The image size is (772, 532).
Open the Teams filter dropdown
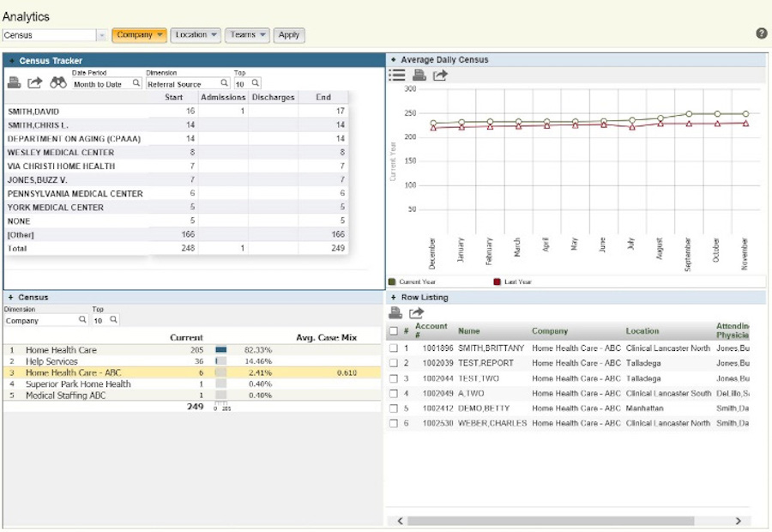tap(247, 35)
